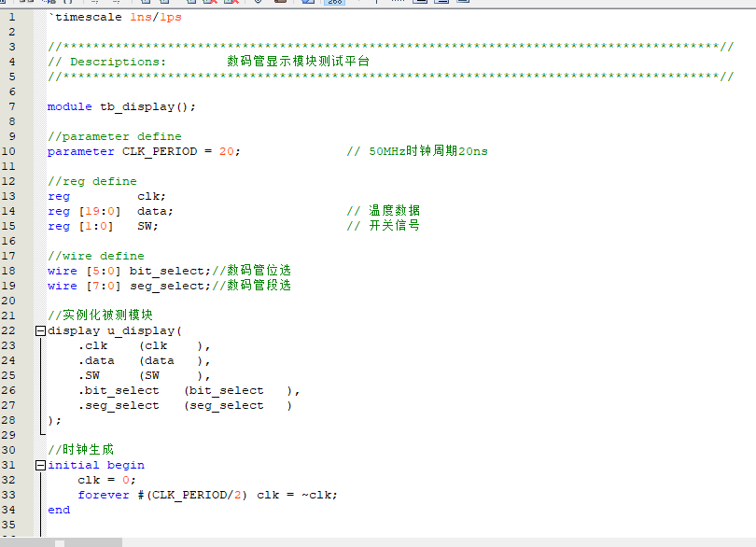This screenshot has height=547, width=756.
Task: Click the //数码管段选 comment
Action: [251, 286]
